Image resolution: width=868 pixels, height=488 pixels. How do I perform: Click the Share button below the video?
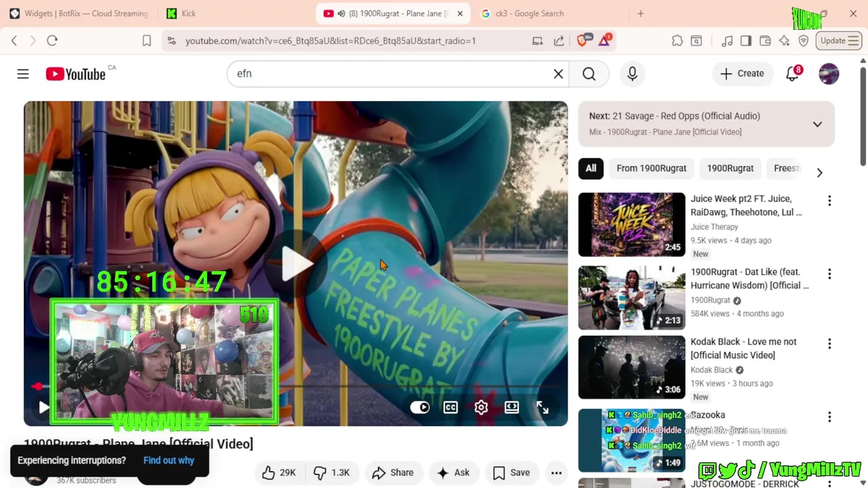click(x=393, y=472)
